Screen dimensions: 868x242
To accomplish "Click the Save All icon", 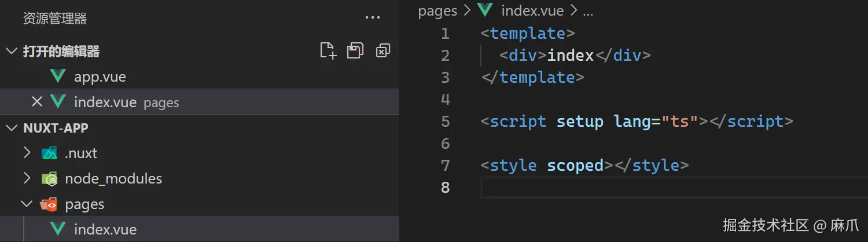I will click(355, 51).
